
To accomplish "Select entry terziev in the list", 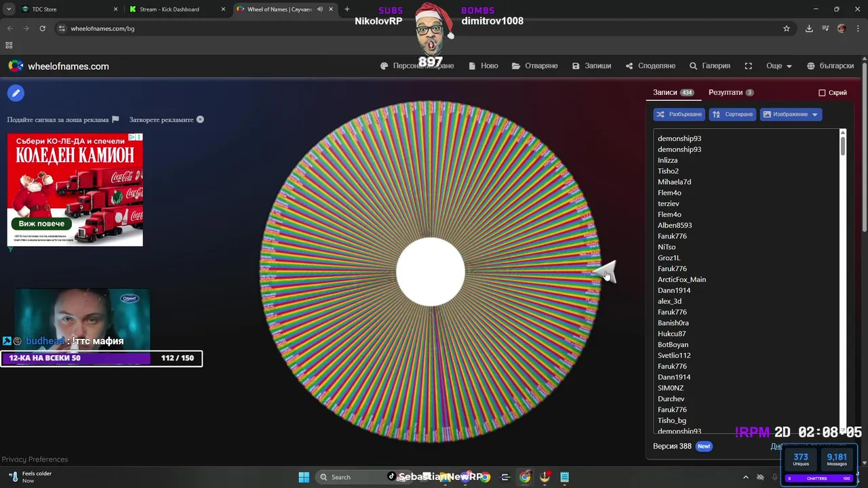I will tap(668, 203).
